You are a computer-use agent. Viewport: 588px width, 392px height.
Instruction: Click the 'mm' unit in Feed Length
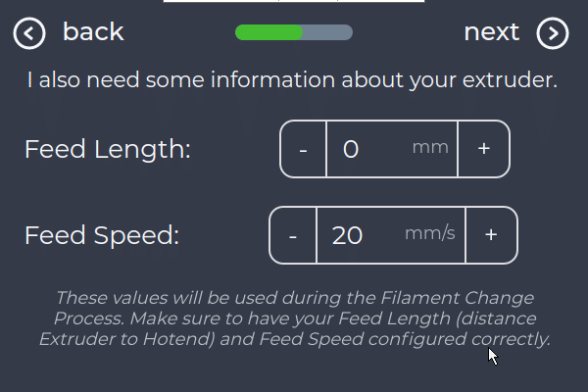(x=430, y=147)
